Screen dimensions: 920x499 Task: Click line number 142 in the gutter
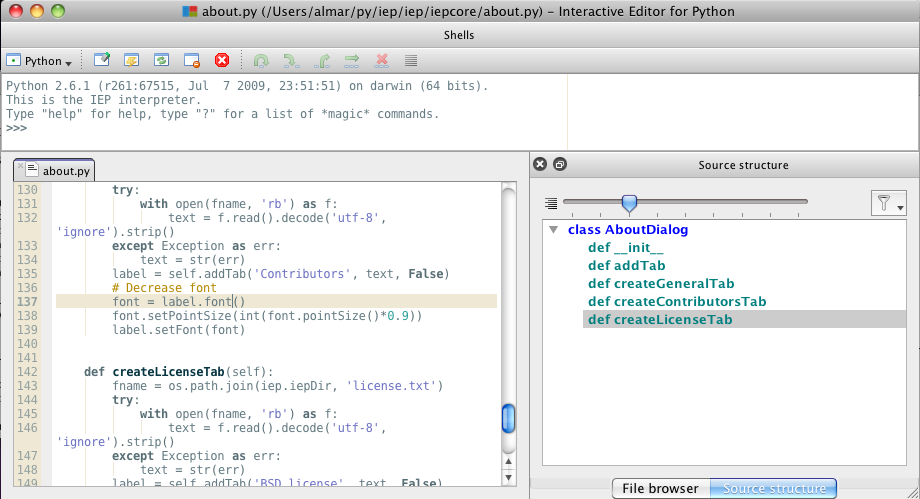[27, 372]
